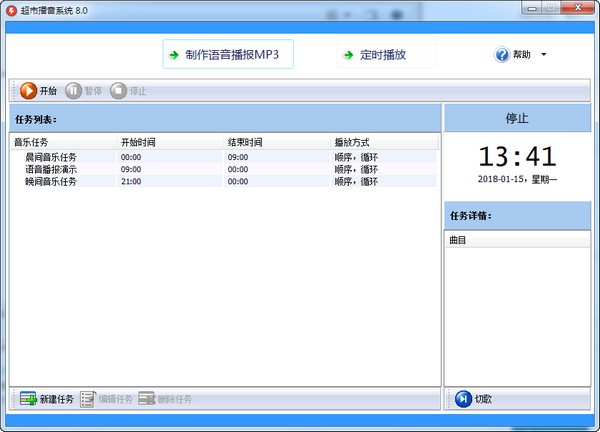Click the app icon in title bar
The height and width of the screenshot is (432, 600).
[11, 9]
